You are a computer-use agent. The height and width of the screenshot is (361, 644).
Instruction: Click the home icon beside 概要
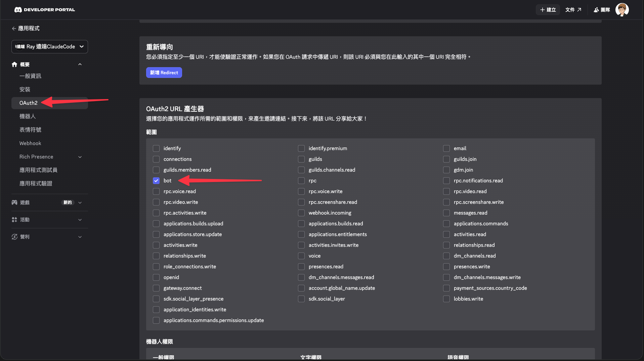(x=14, y=64)
